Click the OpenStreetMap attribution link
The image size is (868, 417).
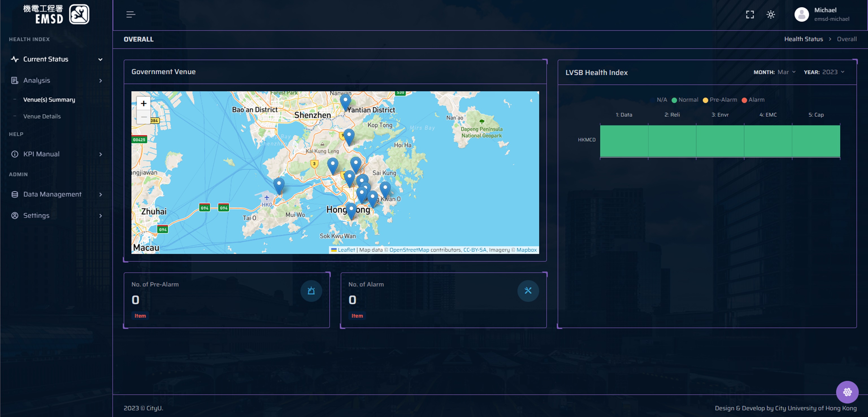[409, 250]
